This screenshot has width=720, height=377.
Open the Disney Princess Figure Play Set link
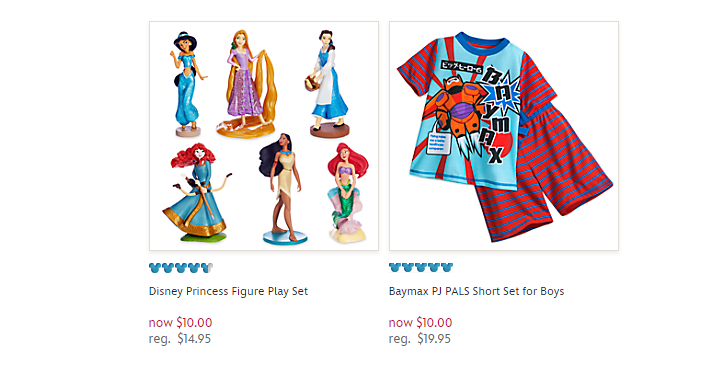click(x=228, y=291)
